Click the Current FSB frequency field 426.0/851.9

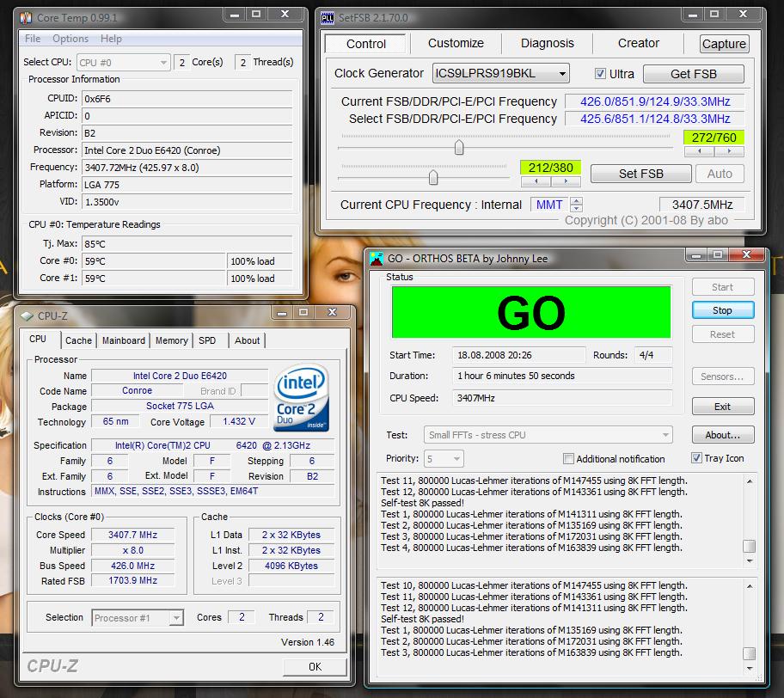tap(655, 101)
